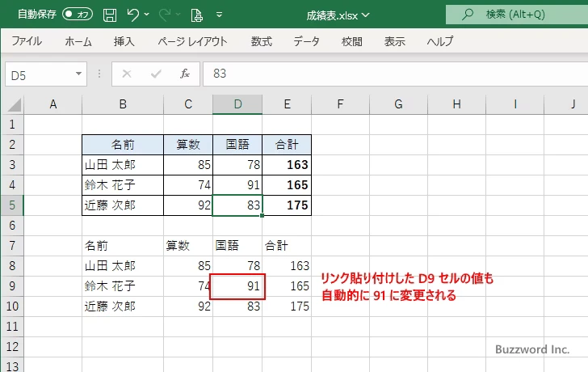The image size is (588, 372).
Task: Click the Redo arrow icon
Action: point(165,15)
